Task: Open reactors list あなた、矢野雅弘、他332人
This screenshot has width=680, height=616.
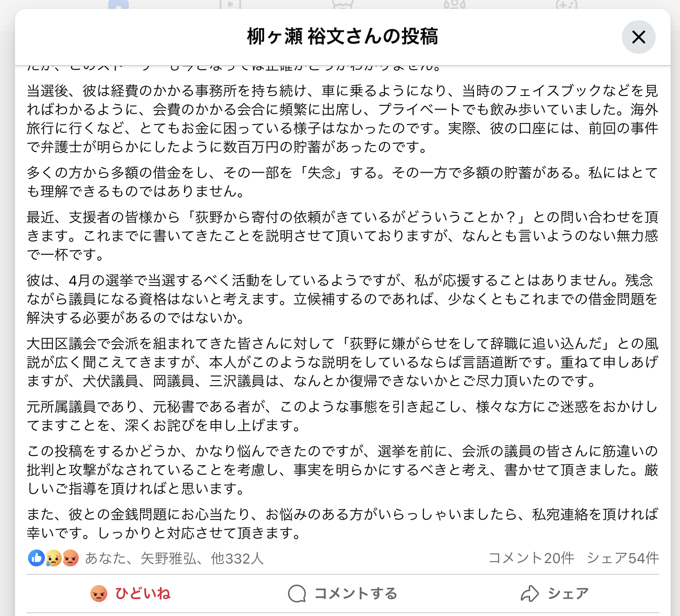Action: 174,558
